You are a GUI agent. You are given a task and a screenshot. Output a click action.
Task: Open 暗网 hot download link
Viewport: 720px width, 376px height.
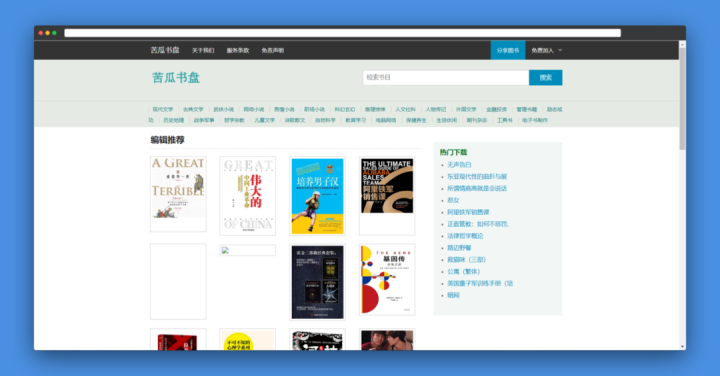[x=453, y=295]
